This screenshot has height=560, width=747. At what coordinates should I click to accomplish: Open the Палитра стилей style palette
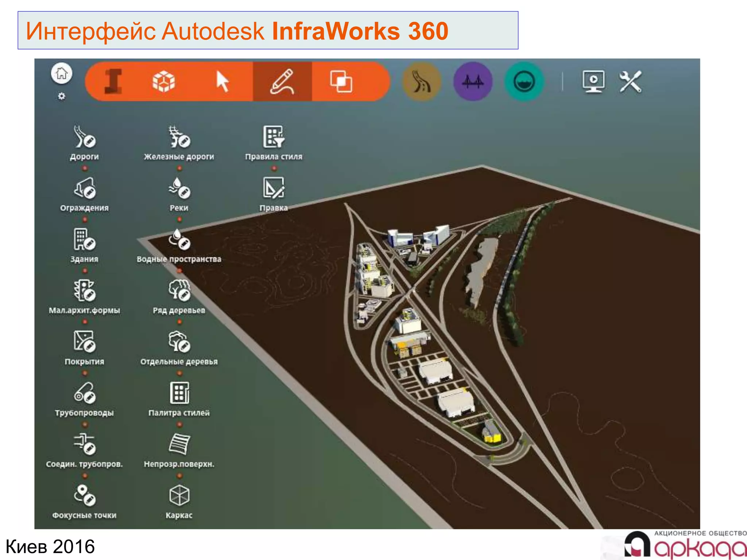point(179,399)
